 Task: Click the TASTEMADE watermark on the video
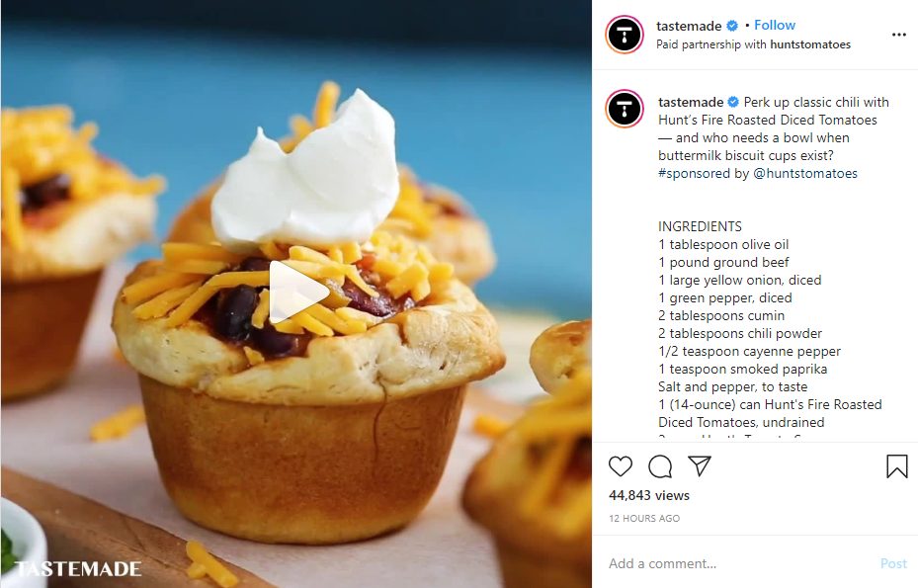tap(78, 568)
